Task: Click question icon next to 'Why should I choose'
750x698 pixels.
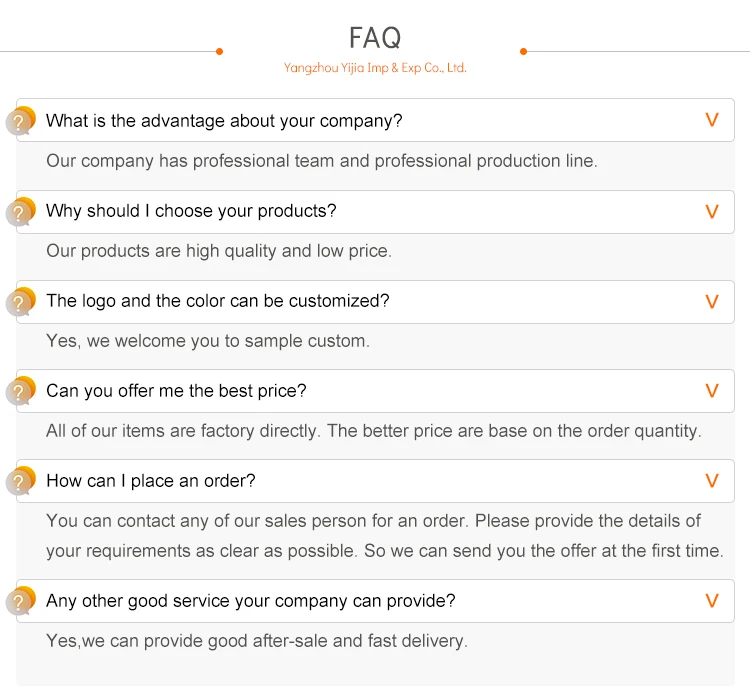Action: pyautogui.click(x=20, y=211)
